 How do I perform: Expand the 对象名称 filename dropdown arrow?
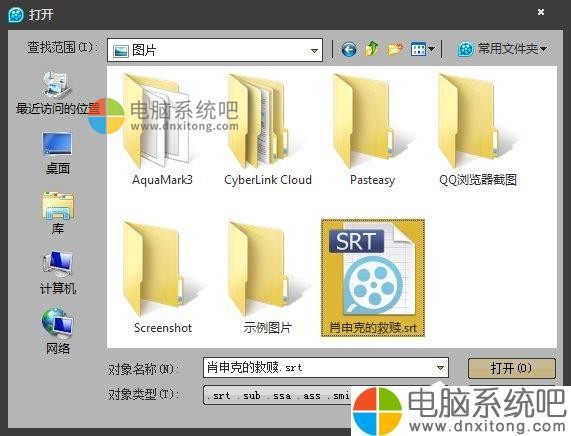[x=440, y=368]
